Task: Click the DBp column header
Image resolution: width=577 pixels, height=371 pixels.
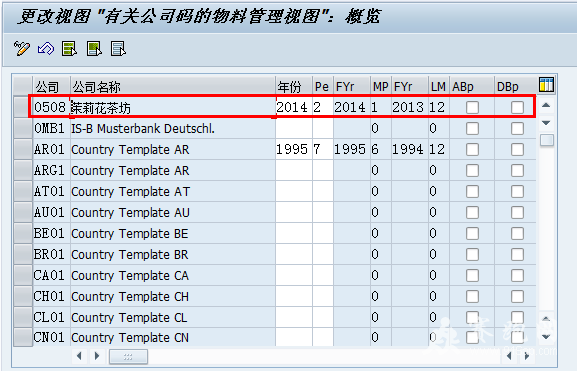Action: coord(515,86)
